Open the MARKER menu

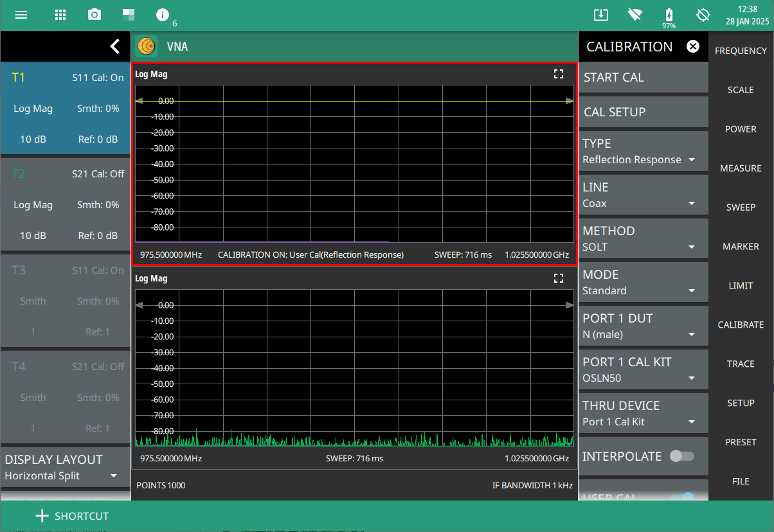pyautogui.click(x=741, y=247)
